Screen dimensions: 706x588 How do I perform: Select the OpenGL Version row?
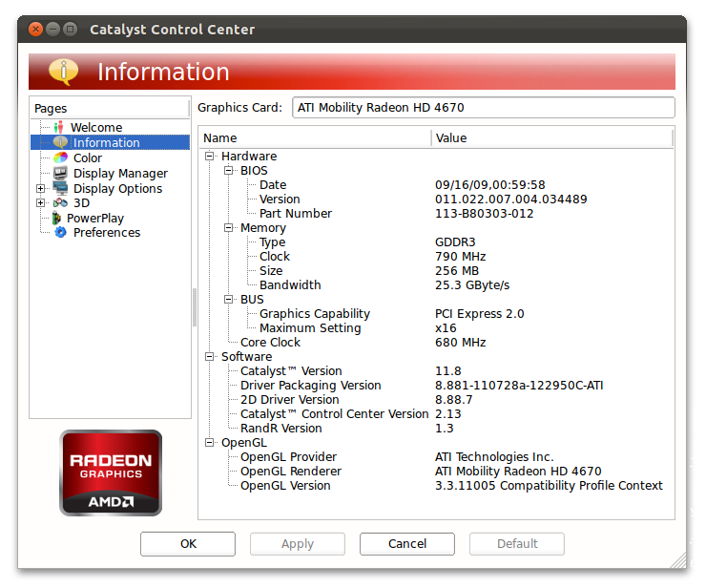pyautogui.click(x=436, y=486)
